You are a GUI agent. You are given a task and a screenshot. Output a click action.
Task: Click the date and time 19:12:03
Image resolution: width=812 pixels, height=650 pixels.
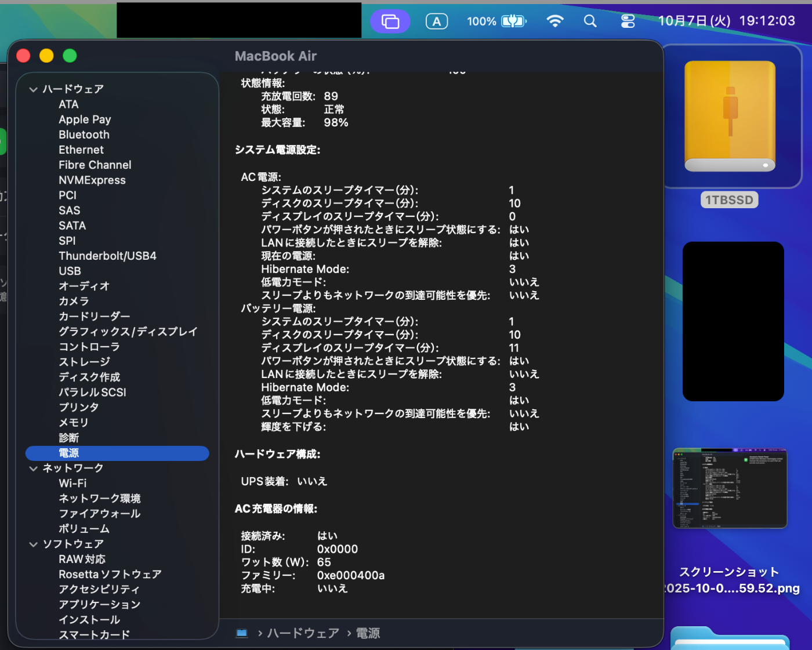click(x=726, y=21)
